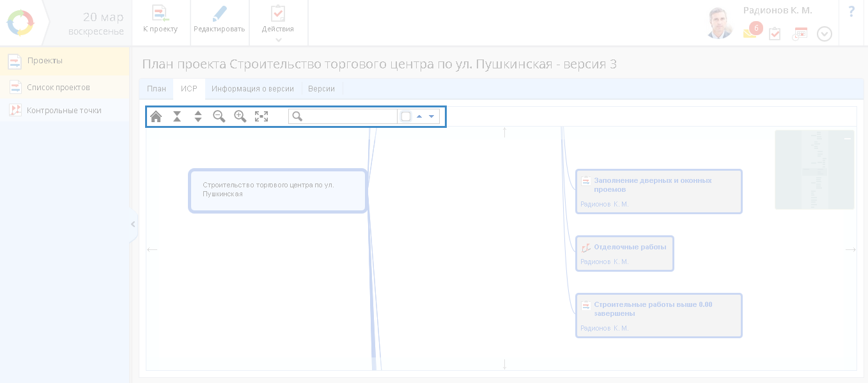Collapse all nodes with the hourglass-shaped icon
The height and width of the screenshot is (383, 868).
pos(177,116)
